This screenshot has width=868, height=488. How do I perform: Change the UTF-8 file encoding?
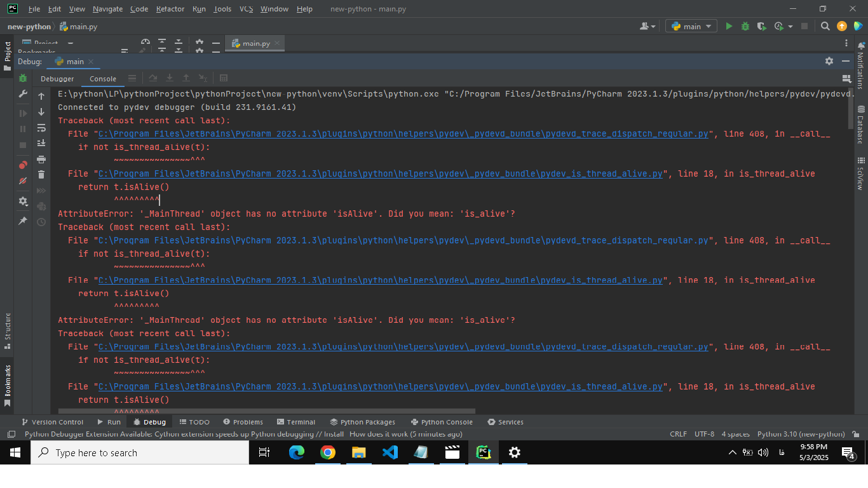click(704, 434)
